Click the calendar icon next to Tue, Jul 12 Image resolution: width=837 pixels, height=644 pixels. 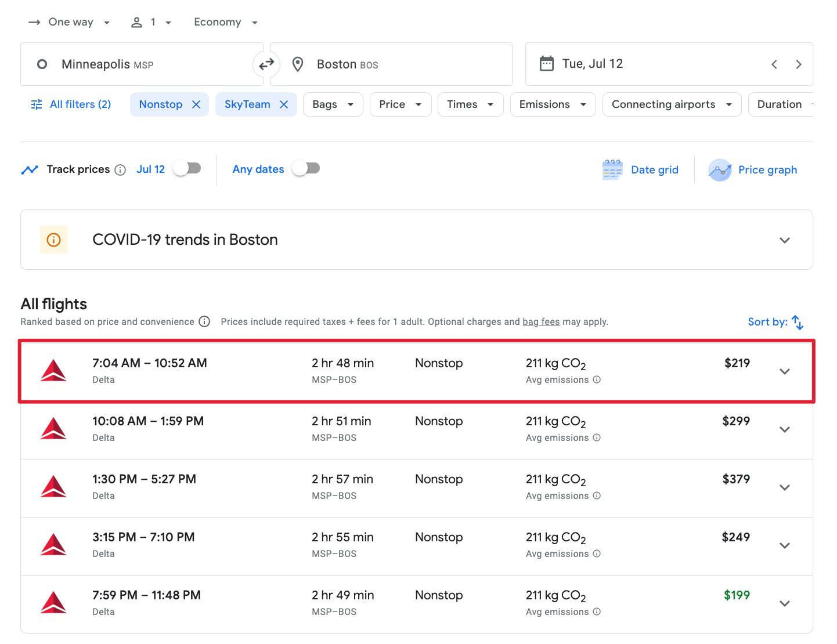[x=546, y=63]
